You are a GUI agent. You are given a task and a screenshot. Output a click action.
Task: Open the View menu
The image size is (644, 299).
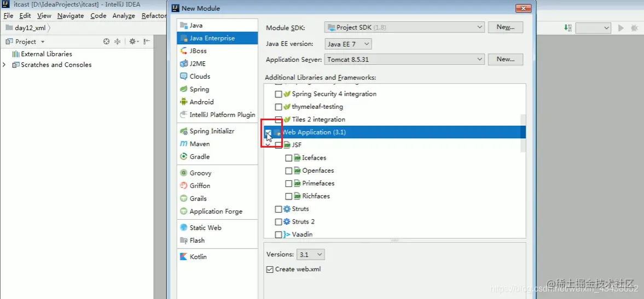pos(44,16)
